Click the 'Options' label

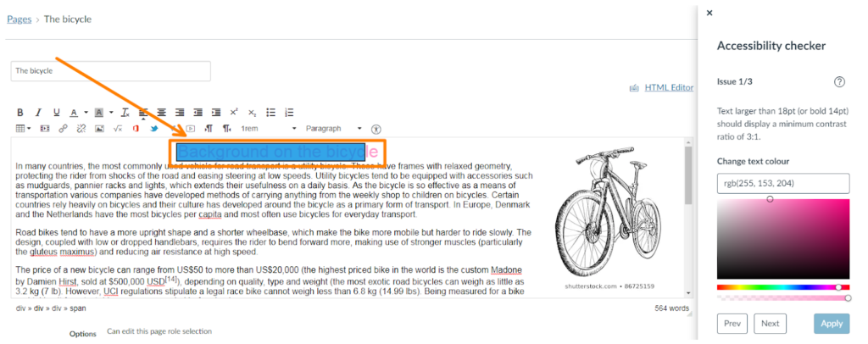coord(82,334)
